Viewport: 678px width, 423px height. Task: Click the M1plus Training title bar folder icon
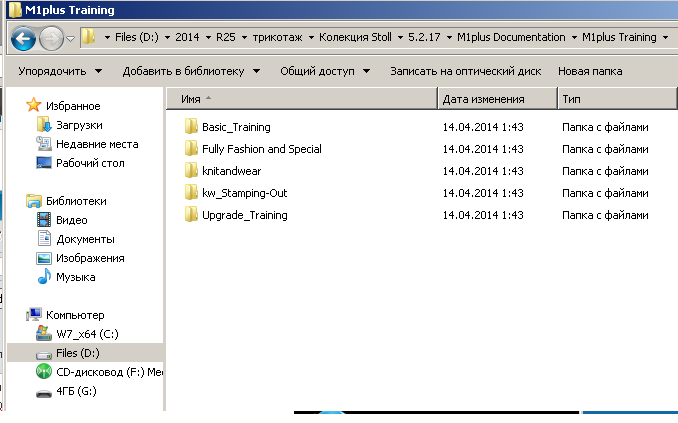click(x=15, y=10)
